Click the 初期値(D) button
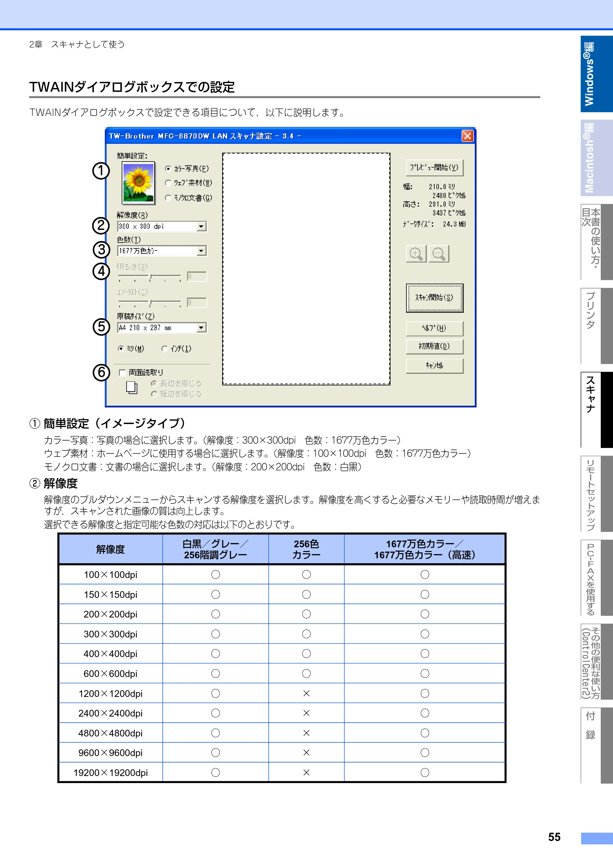Screen dimensions: 613x868 435,346
